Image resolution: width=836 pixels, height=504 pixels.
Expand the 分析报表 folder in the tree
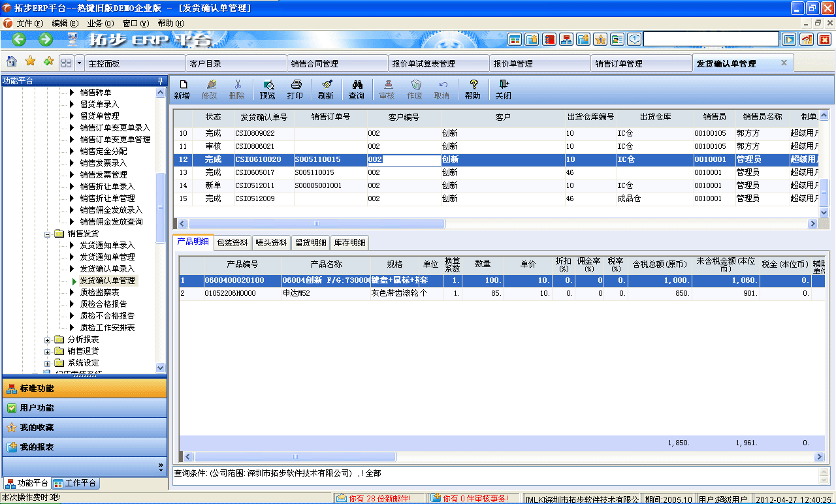click(46, 339)
